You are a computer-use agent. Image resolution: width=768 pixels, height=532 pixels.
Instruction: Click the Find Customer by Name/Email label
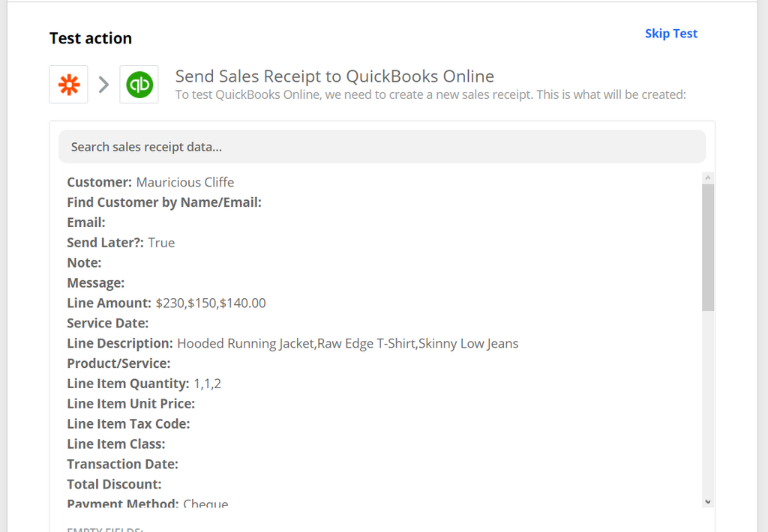(x=164, y=202)
